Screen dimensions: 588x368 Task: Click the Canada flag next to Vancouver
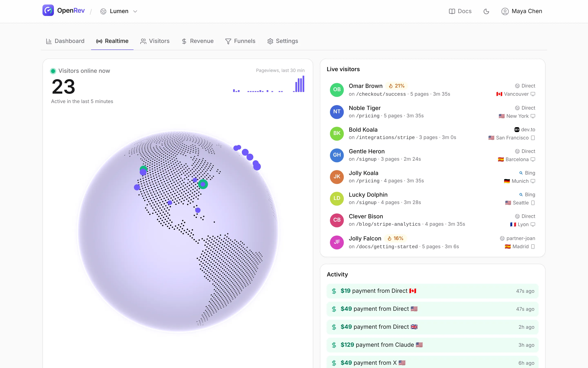tap(499, 94)
